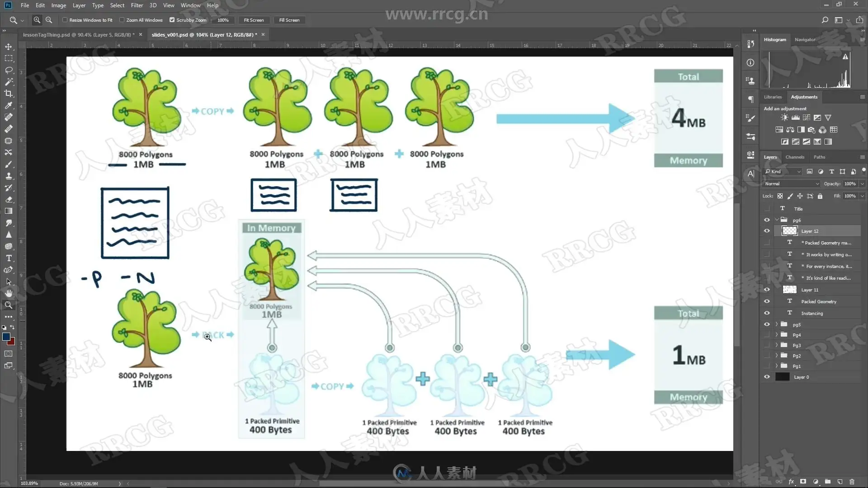Select the Eyedropper tool
Image resolution: width=868 pixels, height=488 pixels.
9,105
